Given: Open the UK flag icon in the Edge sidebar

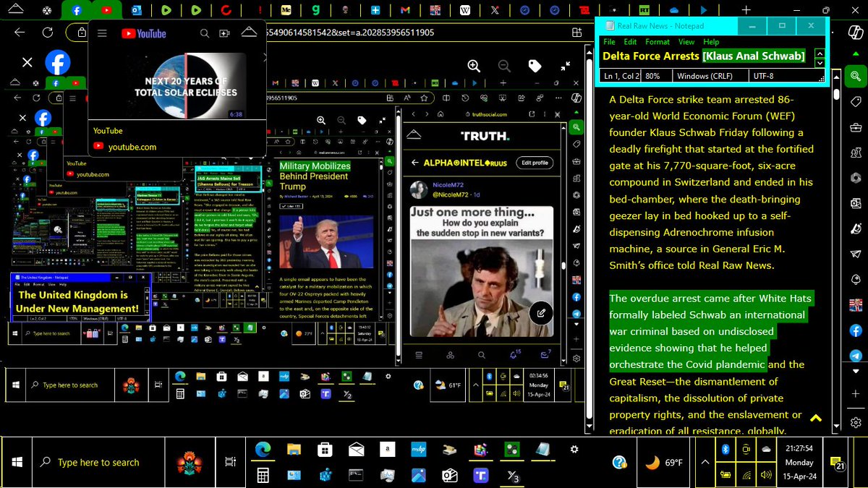Looking at the screenshot, I should pyautogui.click(x=855, y=304).
